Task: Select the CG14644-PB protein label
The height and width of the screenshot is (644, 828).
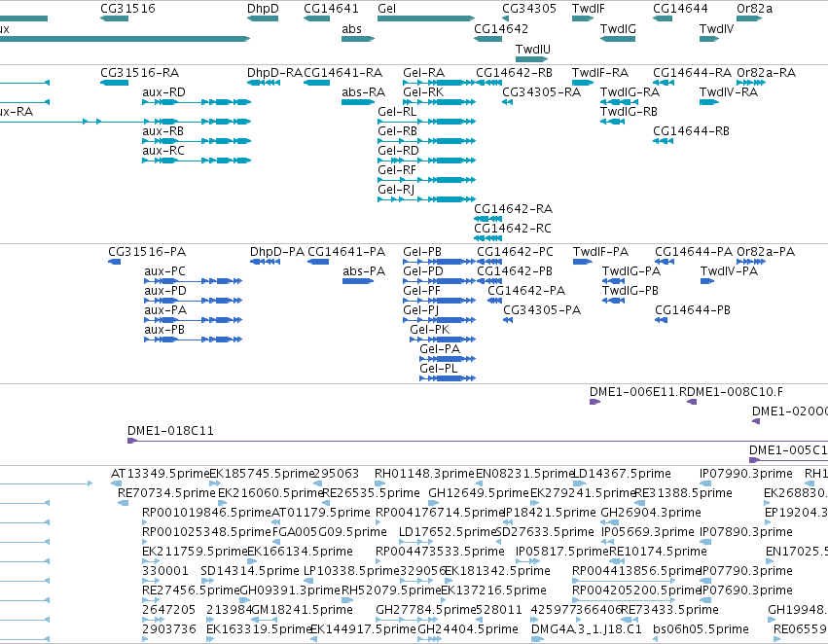Action: click(693, 310)
